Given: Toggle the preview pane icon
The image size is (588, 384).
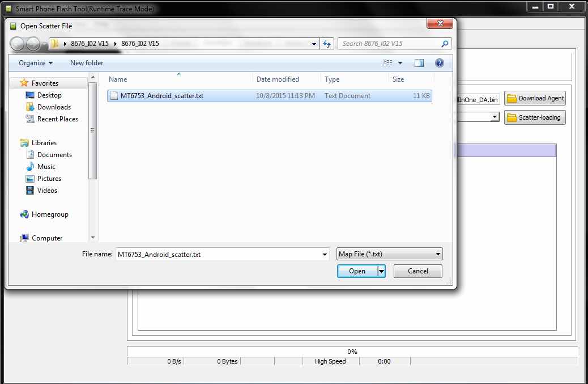Looking at the screenshot, I should [419, 63].
